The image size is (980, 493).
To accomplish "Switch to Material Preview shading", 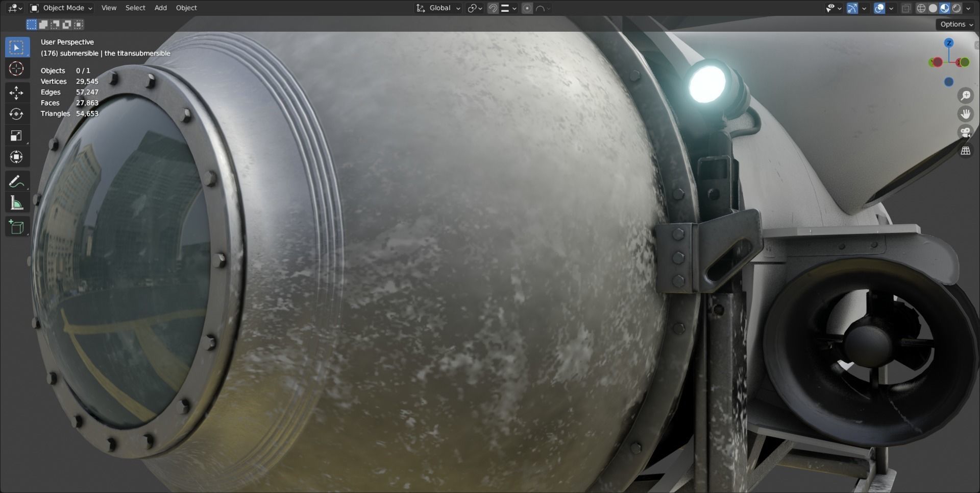I will 945,8.
